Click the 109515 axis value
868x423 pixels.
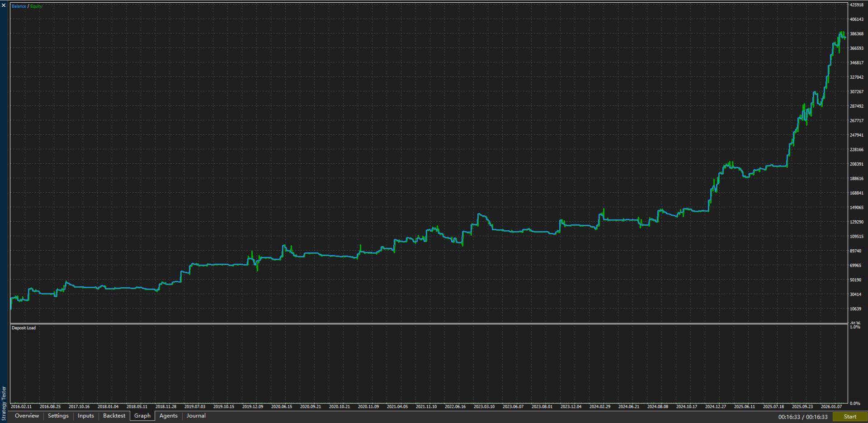pyautogui.click(x=857, y=237)
